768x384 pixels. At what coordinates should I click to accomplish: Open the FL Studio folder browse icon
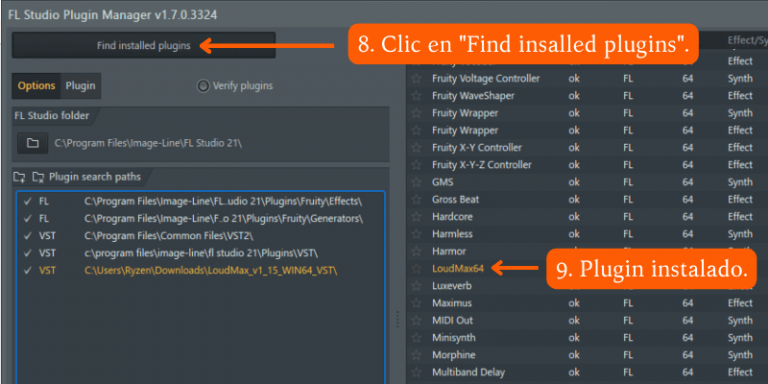[32, 144]
